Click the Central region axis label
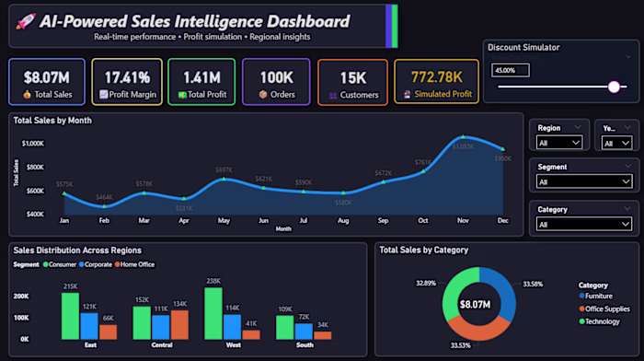The image size is (644, 361). tap(162, 345)
